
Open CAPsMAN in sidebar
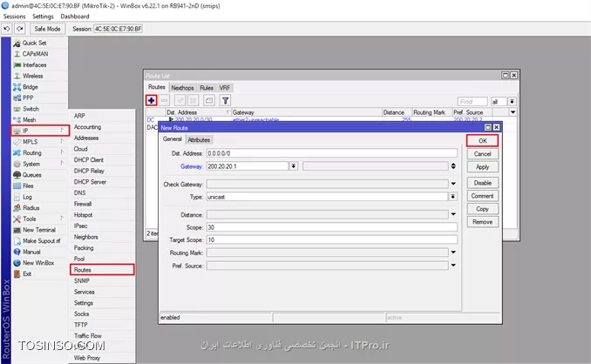tap(39, 54)
